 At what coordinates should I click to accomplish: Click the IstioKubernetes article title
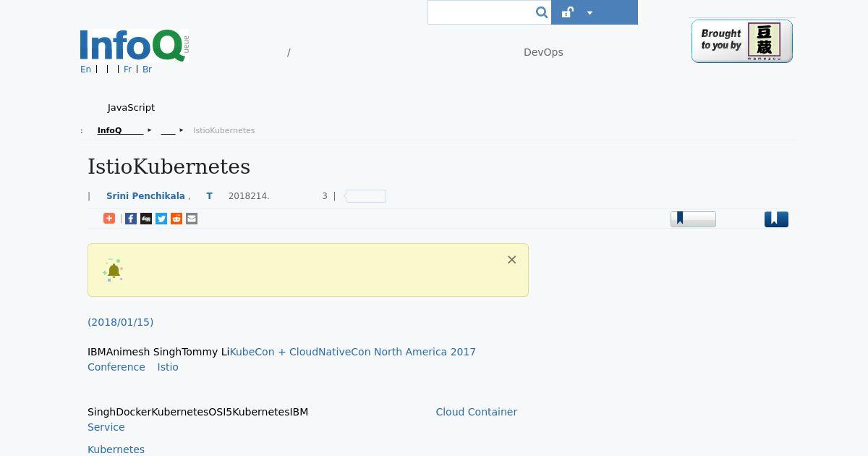click(169, 166)
